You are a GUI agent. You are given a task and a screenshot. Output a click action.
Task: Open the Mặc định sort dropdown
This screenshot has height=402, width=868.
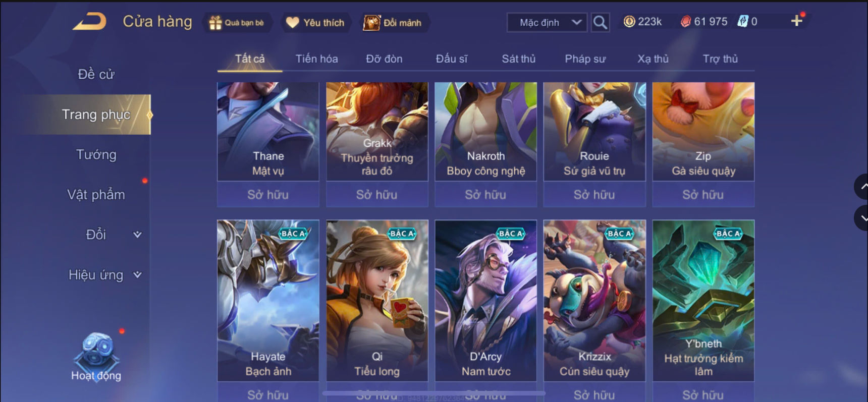(547, 23)
